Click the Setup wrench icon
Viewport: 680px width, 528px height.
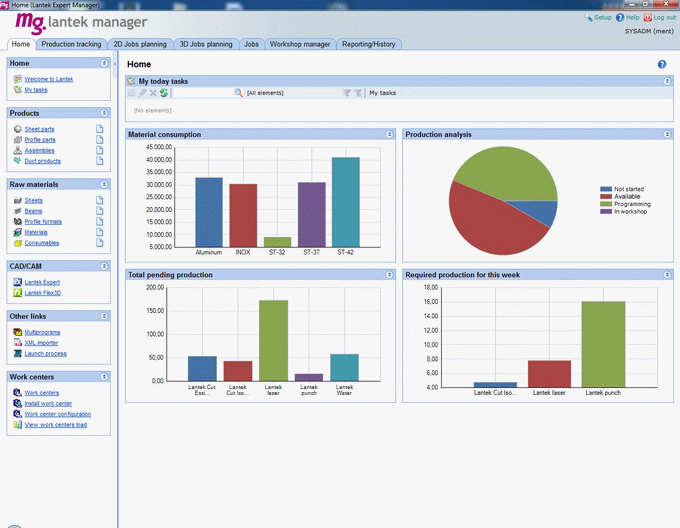click(x=589, y=18)
